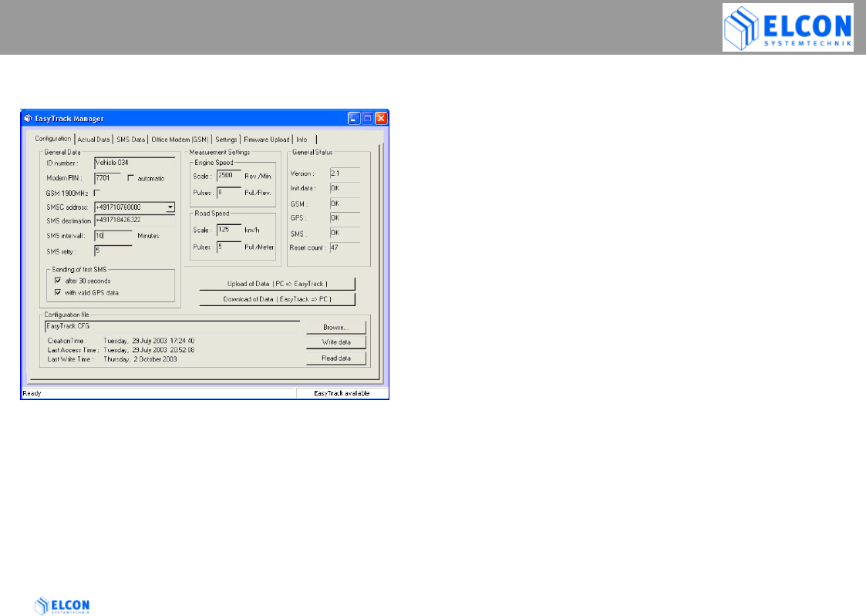Click Upload of Data (PC => EasyTrack)
The image size is (866, 616).
(x=278, y=284)
